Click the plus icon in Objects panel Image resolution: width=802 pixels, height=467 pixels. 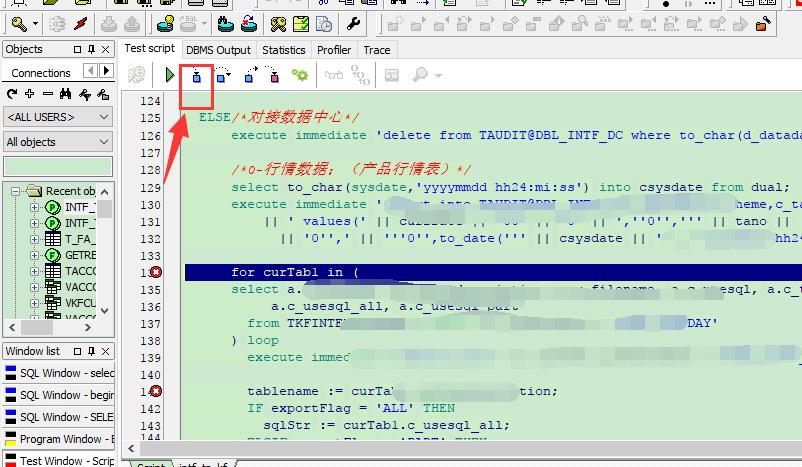coord(30,94)
